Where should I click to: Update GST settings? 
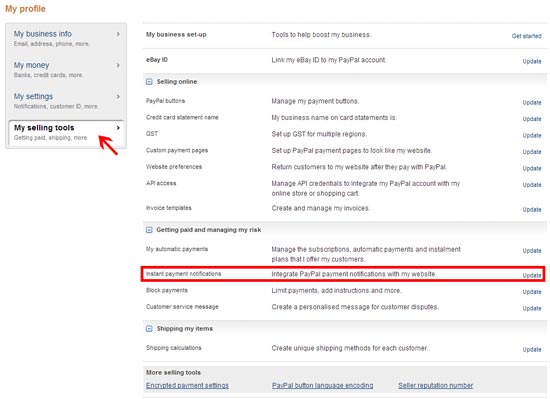tap(532, 136)
